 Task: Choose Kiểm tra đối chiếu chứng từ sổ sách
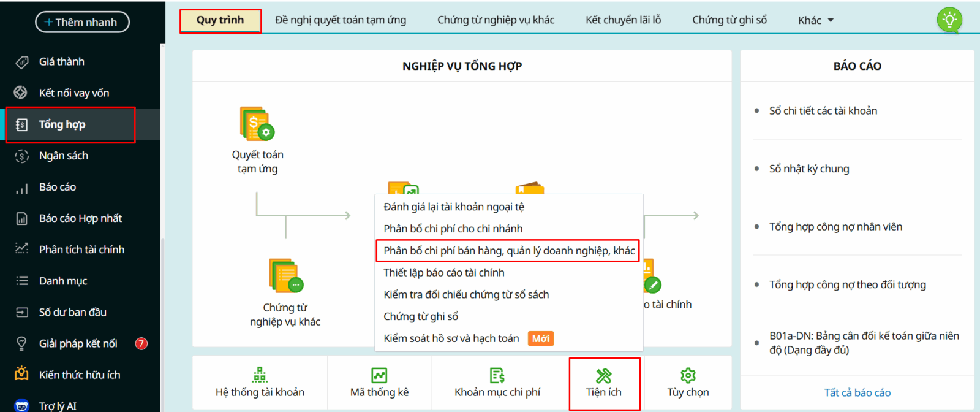509,295
